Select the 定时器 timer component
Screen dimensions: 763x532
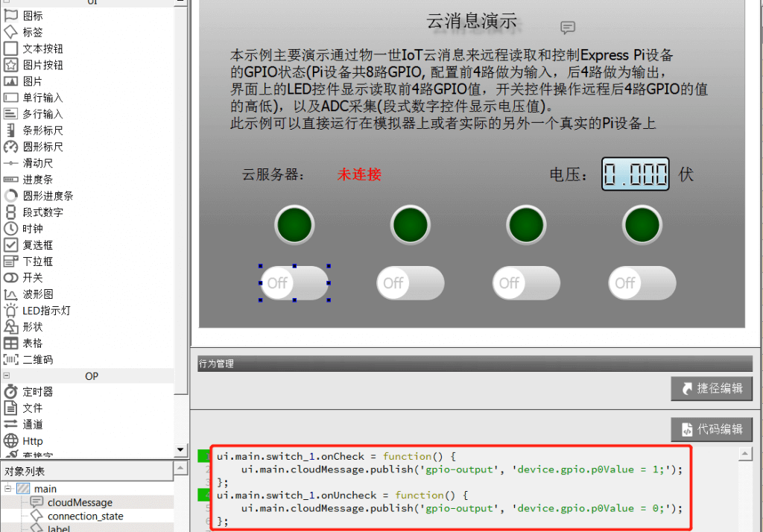[28, 392]
